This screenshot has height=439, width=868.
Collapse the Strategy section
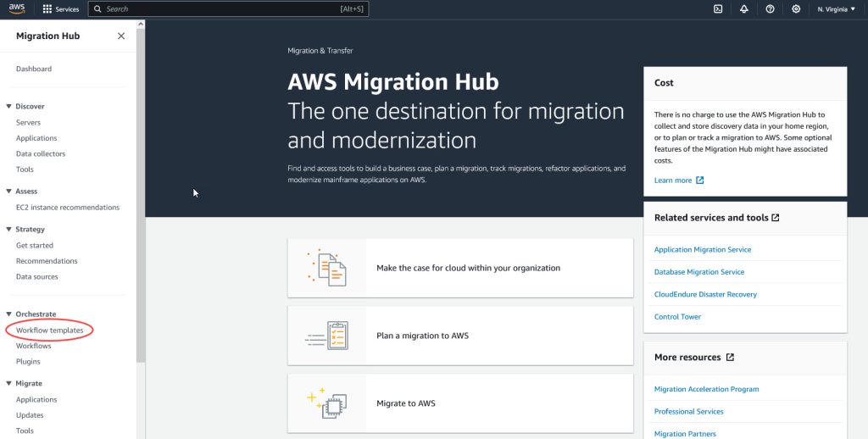8,229
